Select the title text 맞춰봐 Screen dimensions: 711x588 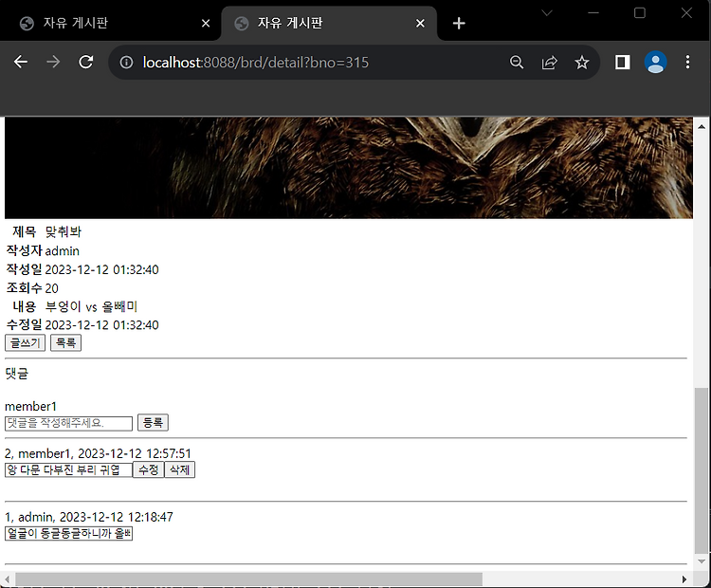pyautogui.click(x=63, y=232)
